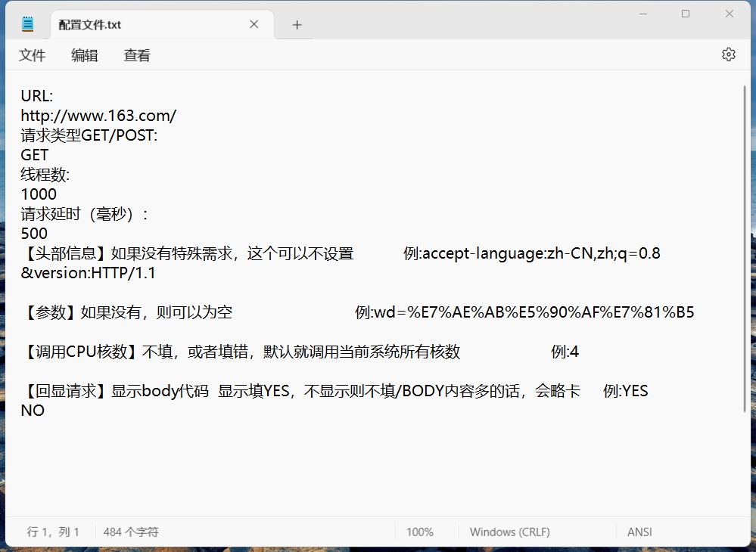Open Notepad settings gear
This screenshot has height=552, width=756.
(729, 54)
